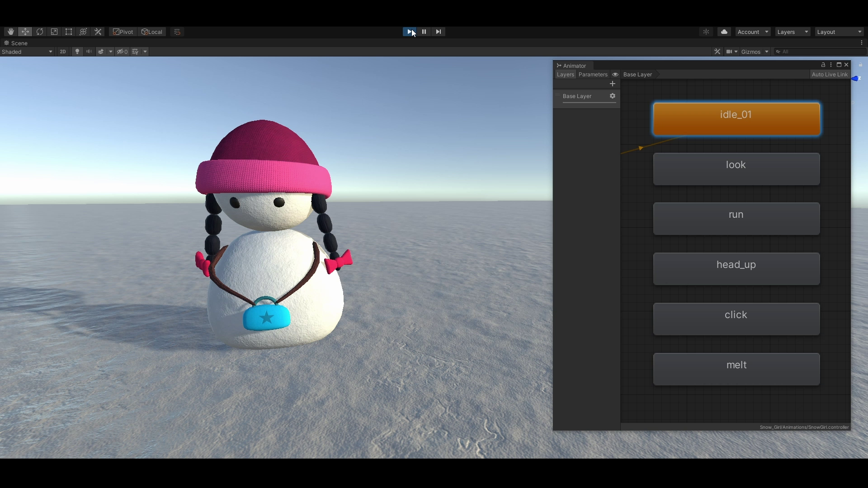This screenshot has height=488, width=868.
Task: Toggle grid snapping icon
Action: 177,32
